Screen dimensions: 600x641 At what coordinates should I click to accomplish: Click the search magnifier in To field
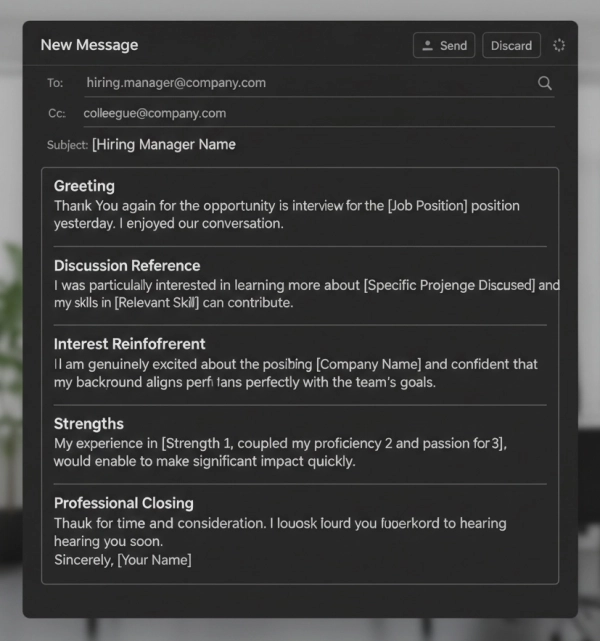pyautogui.click(x=544, y=83)
